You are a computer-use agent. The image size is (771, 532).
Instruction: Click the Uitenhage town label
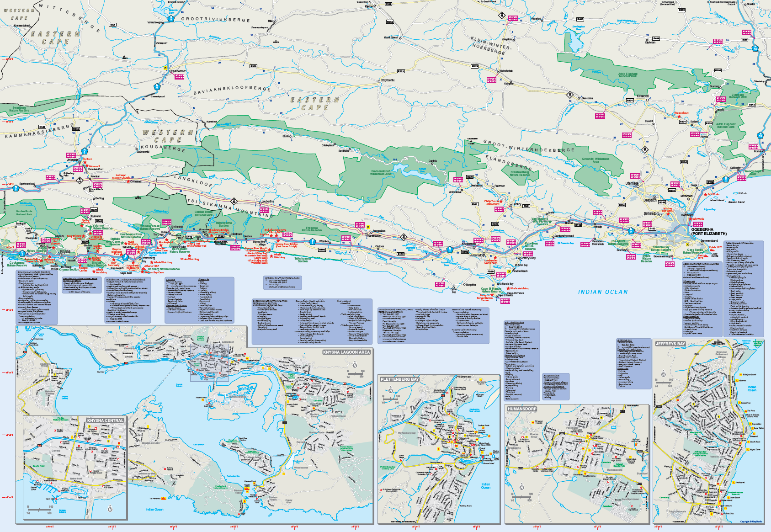632,184
